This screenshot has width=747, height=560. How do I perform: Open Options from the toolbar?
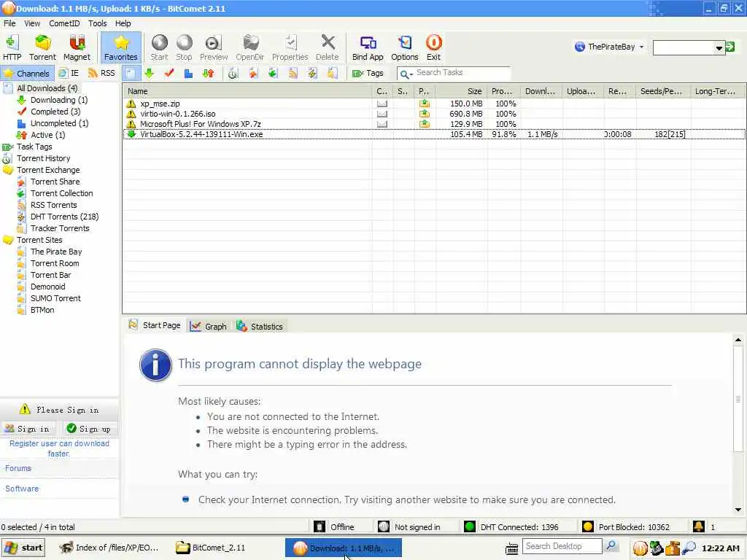(x=404, y=47)
